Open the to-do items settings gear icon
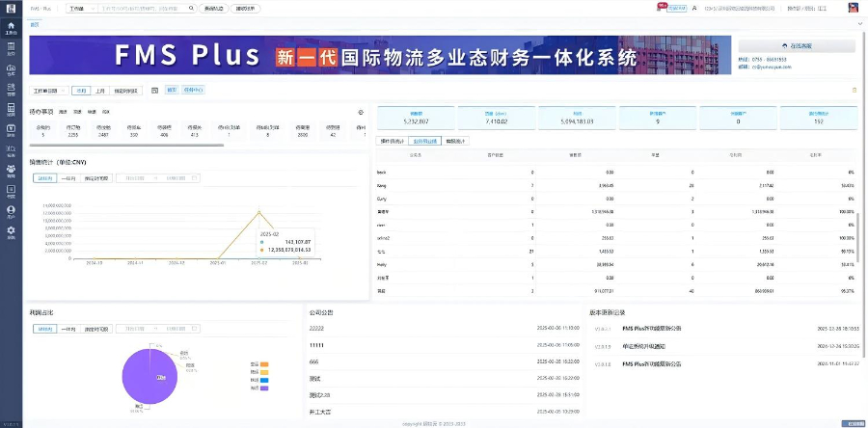The height and width of the screenshot is (428, 868). pyautogui.click(x=360, y=113)
